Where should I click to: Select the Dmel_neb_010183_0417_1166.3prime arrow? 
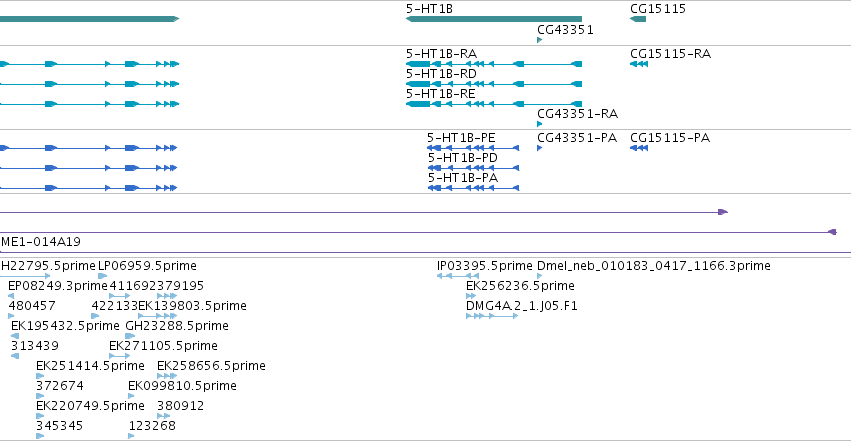(x=539, y=276)
